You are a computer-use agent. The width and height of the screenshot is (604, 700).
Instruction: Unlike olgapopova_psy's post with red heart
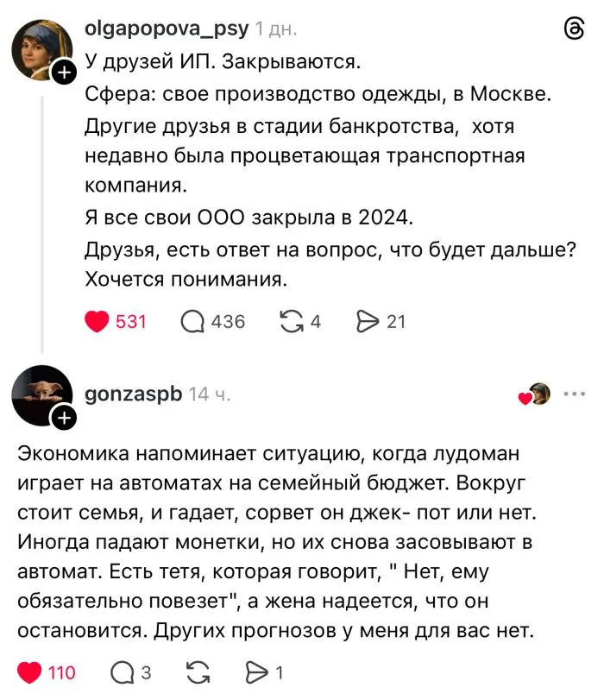(98, 320)
